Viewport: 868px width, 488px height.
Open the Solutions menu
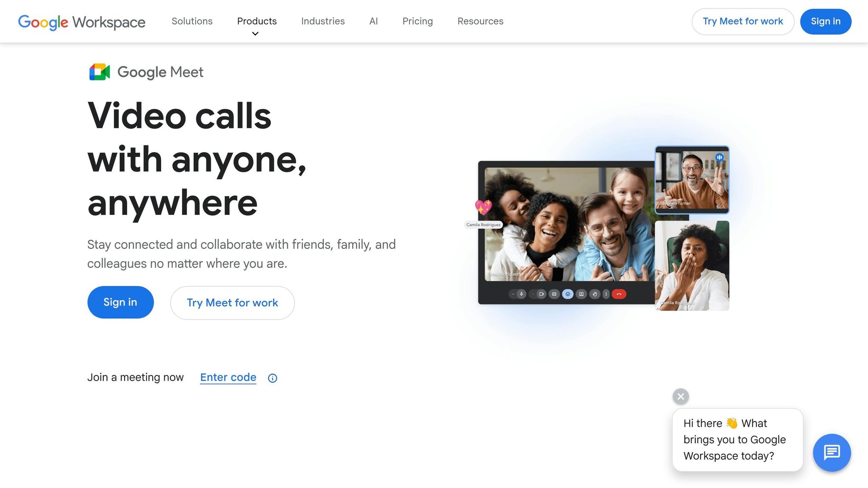pyautogui.click(x=192, y=21)
